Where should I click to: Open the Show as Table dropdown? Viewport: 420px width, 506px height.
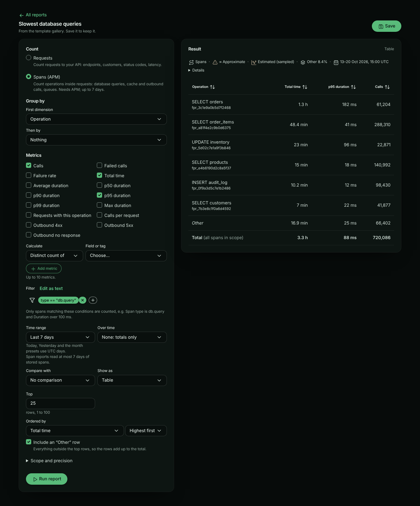[x=132, y=380]
